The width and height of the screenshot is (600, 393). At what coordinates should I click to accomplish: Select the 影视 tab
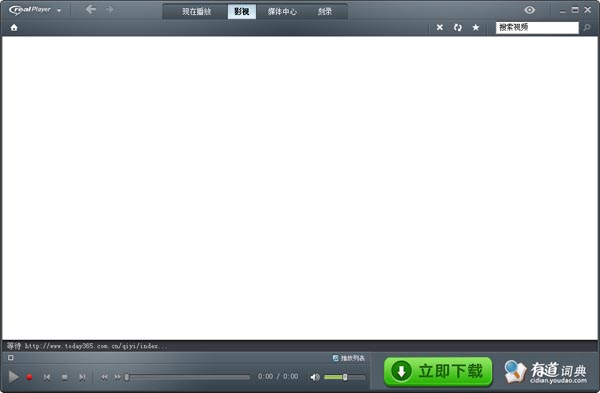tap(241, 11)
